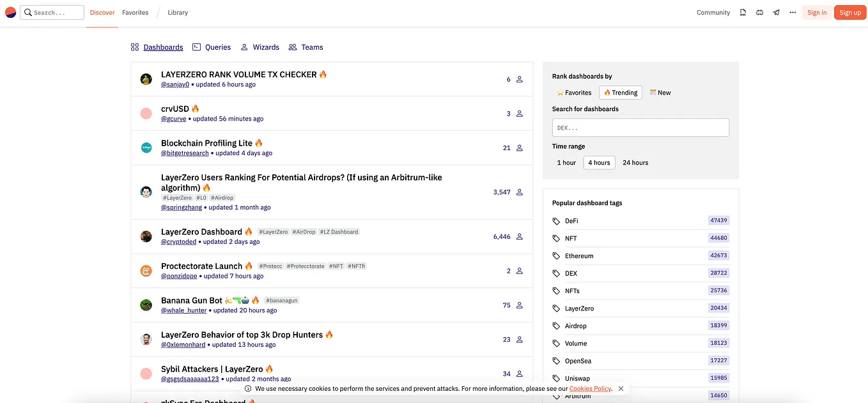Click info icon in cookie banner
Screen dimensions: 868x403
248,388
